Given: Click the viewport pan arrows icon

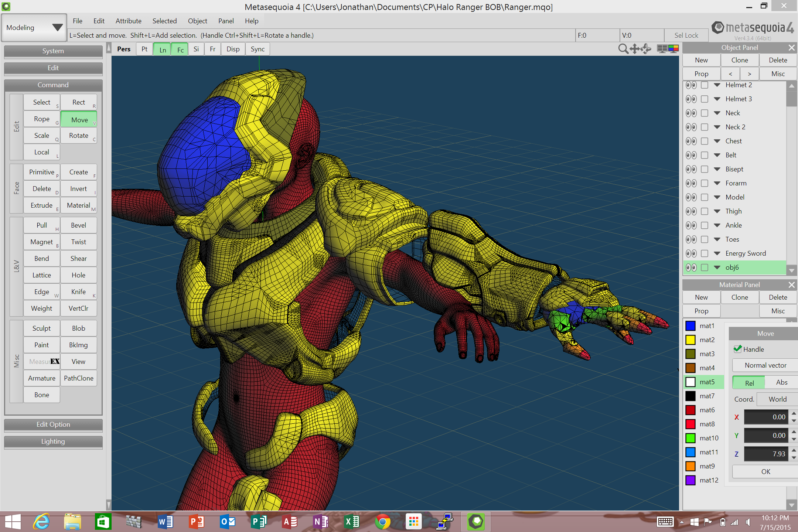Looking at the screenshot, I should (635, 49).
